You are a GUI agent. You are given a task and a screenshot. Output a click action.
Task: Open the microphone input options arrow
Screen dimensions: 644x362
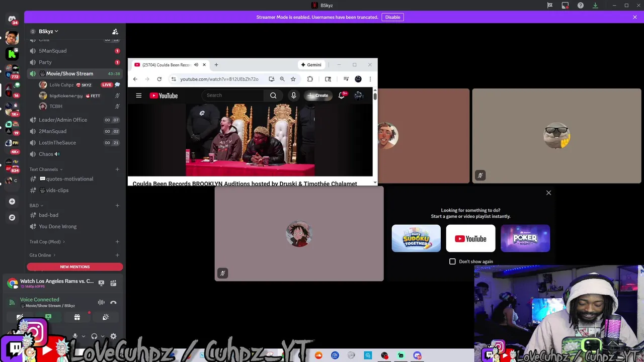(x=83, y=336)
